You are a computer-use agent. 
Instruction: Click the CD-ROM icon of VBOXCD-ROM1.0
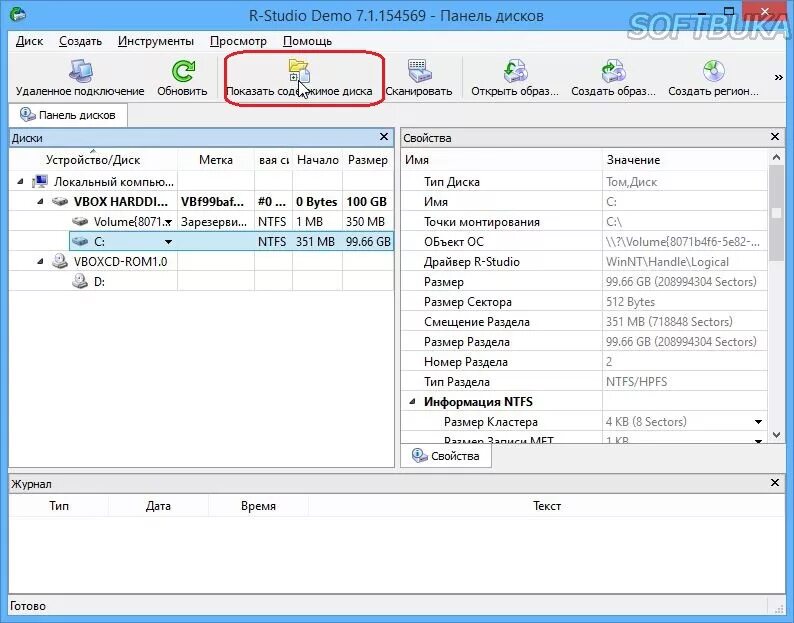[x=60, y=261]
